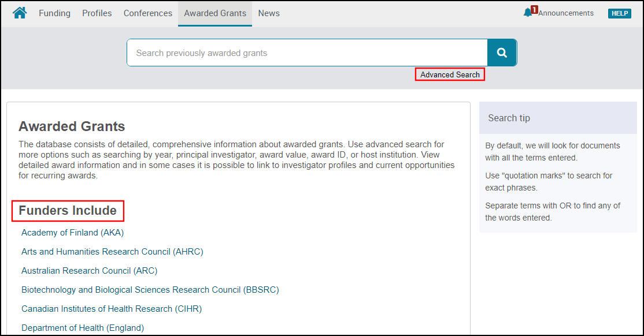Select the Awarded Grants tab
Image resolution: width=644 pixels, height=336 pixels.
click(x=215, y=13)
